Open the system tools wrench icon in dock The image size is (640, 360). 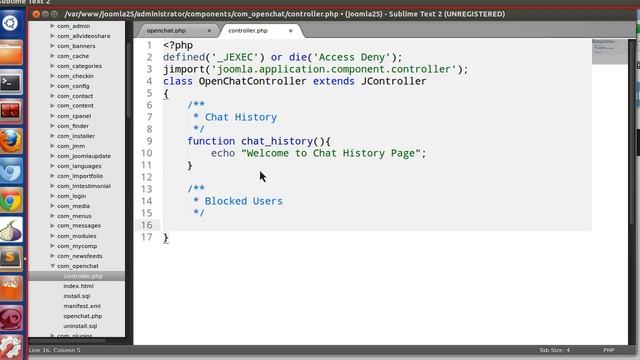click(x=11, y=348)
